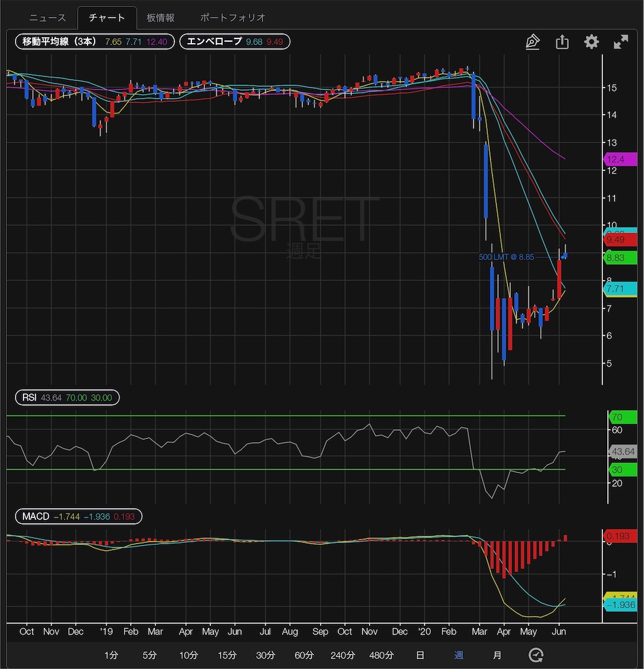Choose the 240分 timeframe
This screenshot has width=644, height=669.
pos(342,655)
